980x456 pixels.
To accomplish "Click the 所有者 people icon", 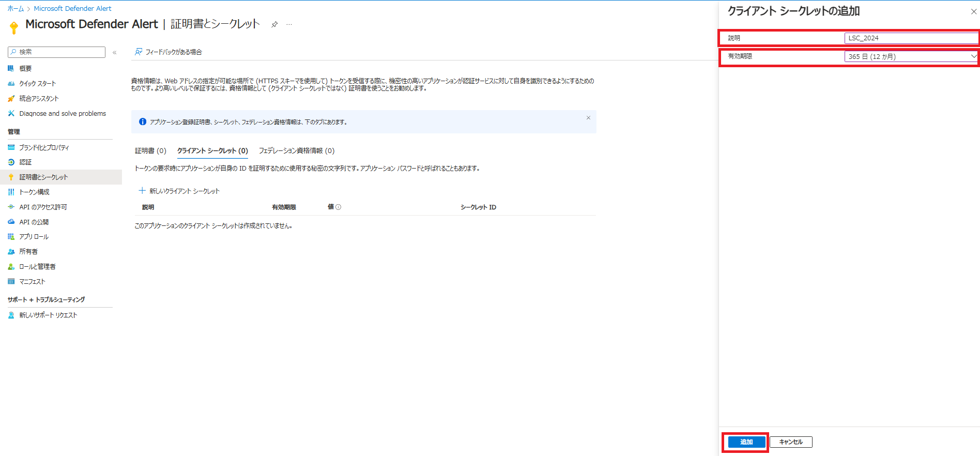I will pos(11,251).
